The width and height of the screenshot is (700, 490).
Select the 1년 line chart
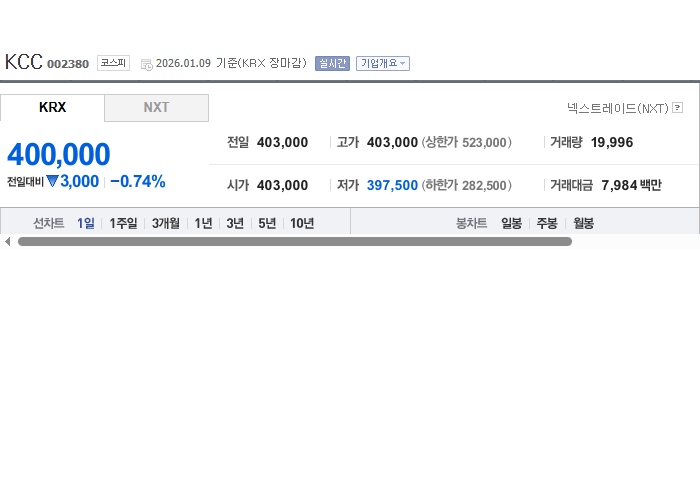(203, 223)
